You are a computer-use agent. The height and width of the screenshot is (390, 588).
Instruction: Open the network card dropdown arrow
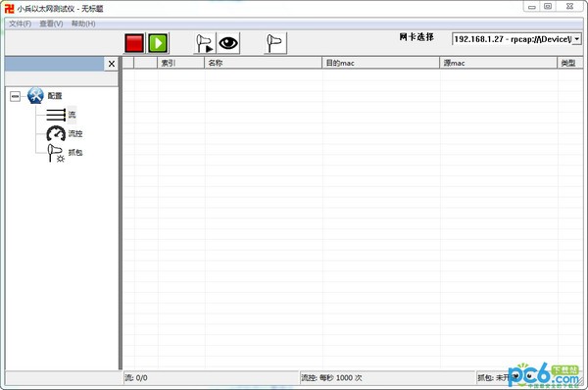(577, 38)
